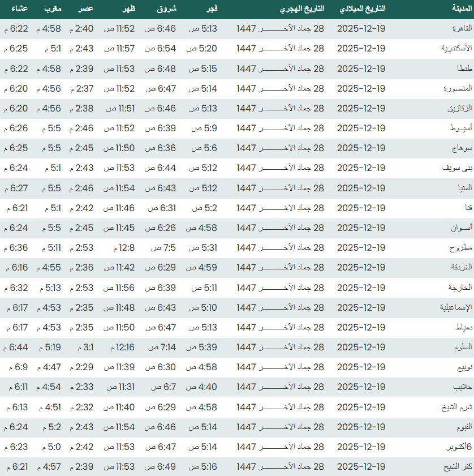Select the التاريخ الهجري column header

[x=302, y=10]
